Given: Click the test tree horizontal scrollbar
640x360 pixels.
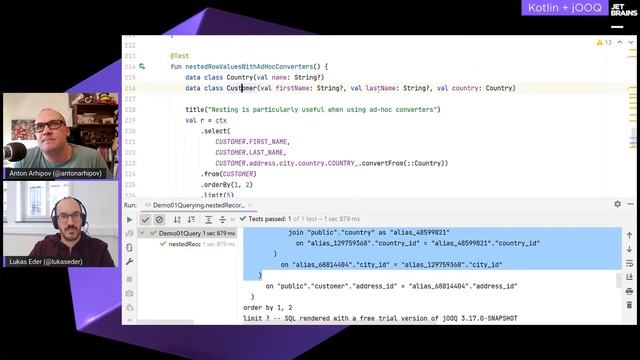Looking at the screenshot, I should point(165,322).
